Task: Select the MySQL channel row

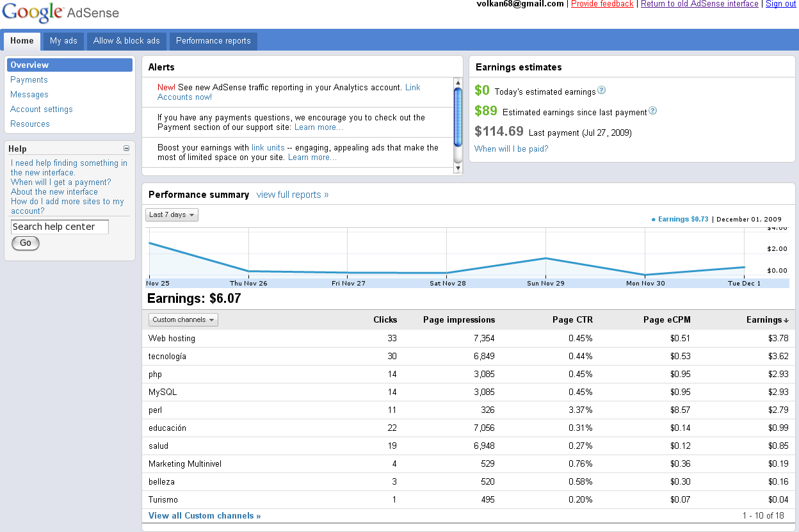Action: click(x=469, y=392)
